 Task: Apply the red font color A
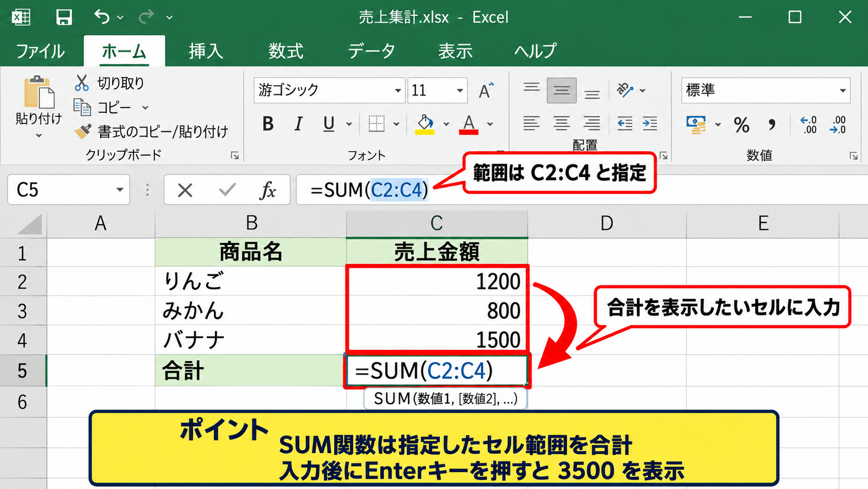point(468,124)
